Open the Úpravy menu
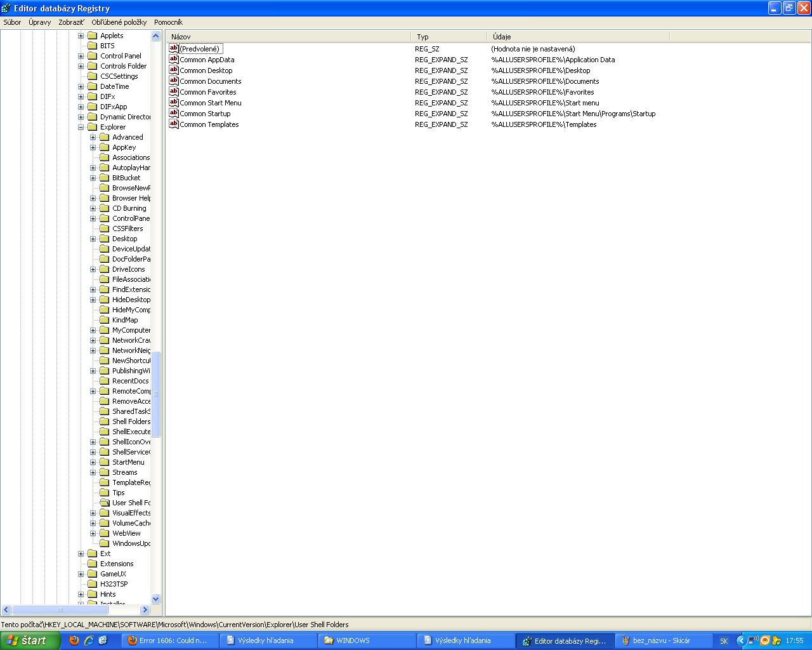Image resolution: width=812 pixels, height=650 pixels. [x=39, y=22]
